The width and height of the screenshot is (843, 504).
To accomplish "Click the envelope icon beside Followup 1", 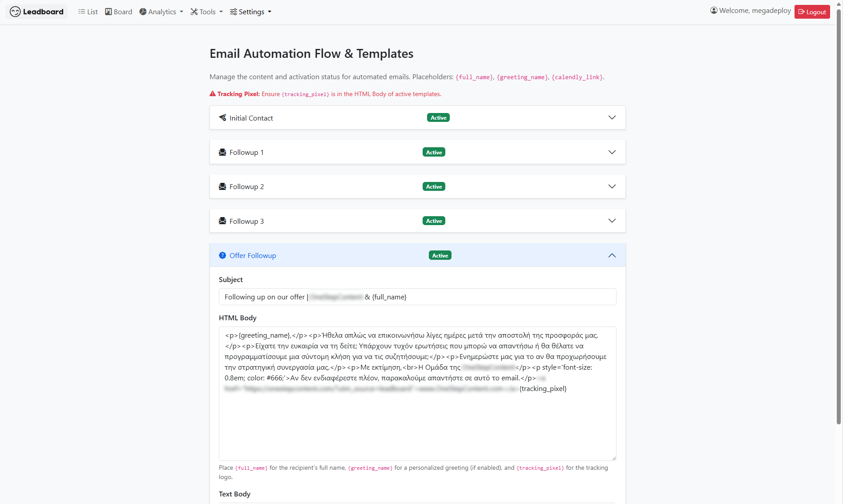I will coord(222,152).
